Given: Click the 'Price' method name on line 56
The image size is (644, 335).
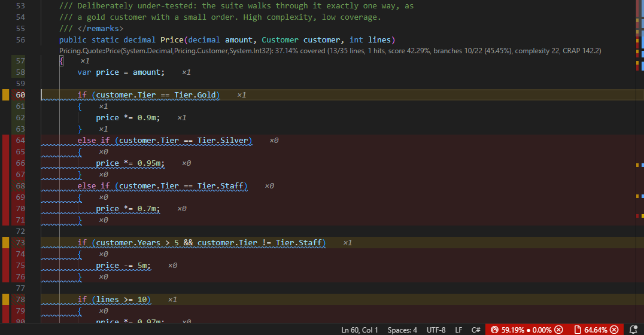Looking at the screenshot, I should 172,40.
